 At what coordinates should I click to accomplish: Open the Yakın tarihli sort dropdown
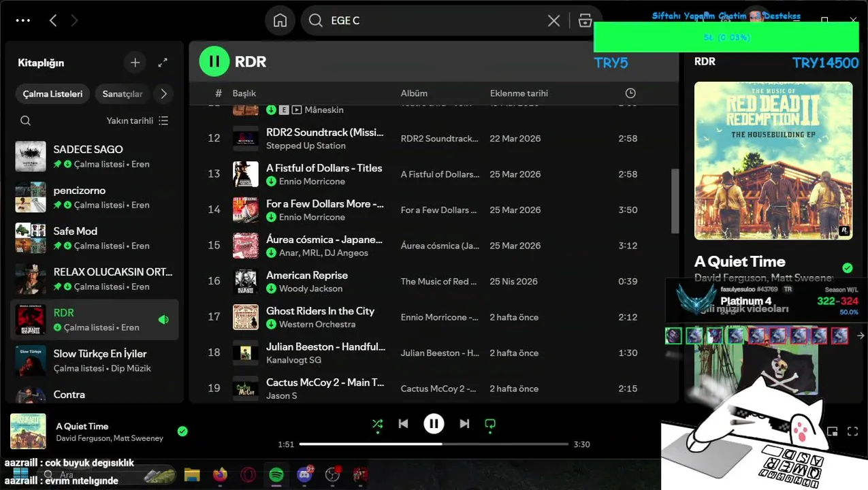[138, 120]
